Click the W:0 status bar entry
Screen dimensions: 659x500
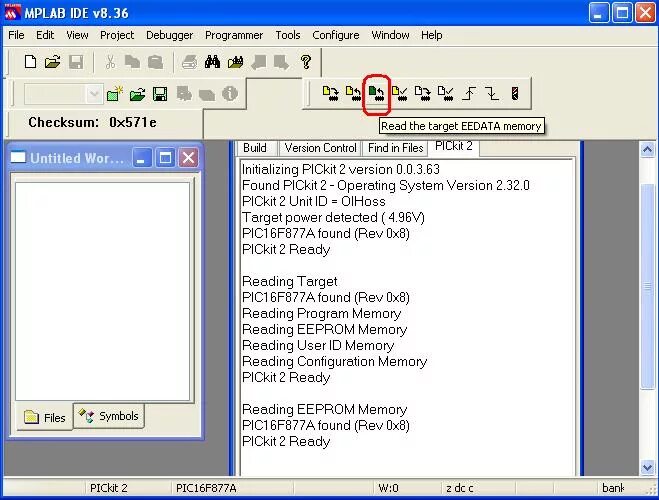click(x=388, y=488)
